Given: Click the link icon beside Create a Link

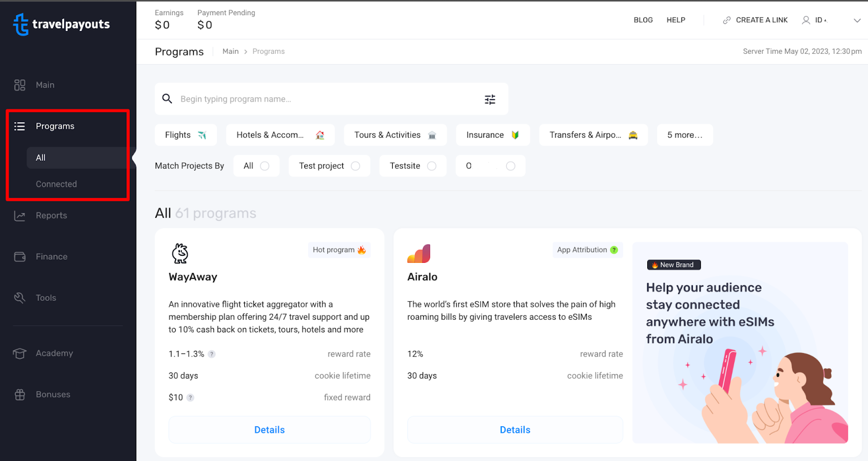Looking at the screenshot, I should (x=726, y=20).
